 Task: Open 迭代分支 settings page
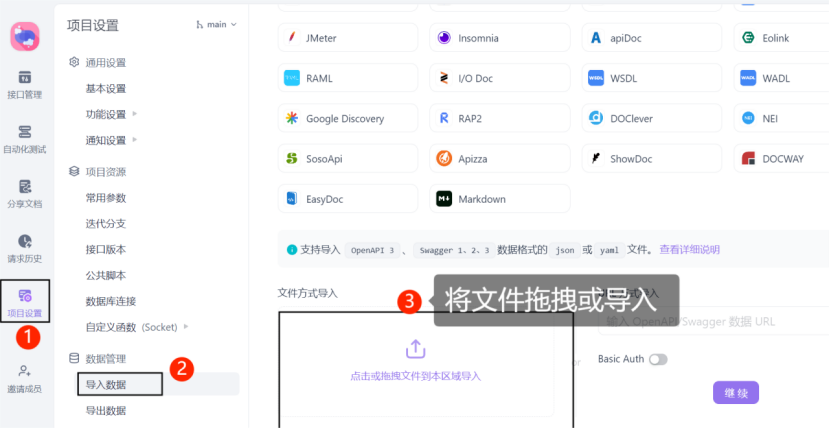(106, 224)
